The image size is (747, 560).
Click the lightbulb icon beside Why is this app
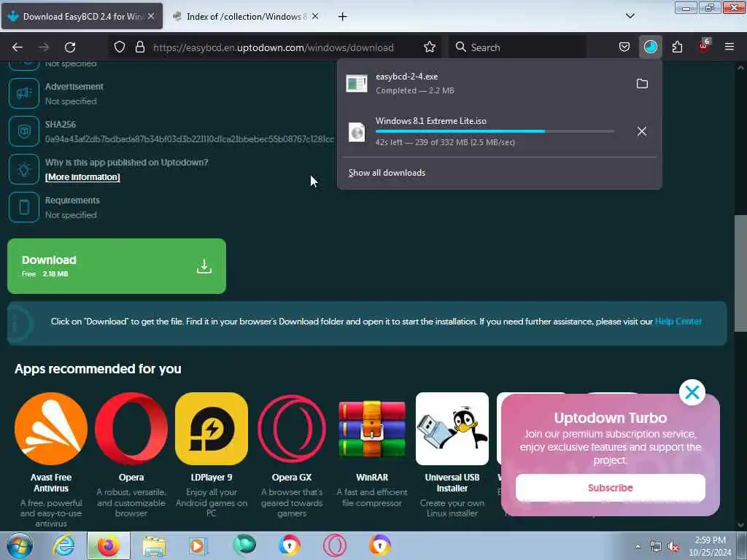tap(24, 169)
